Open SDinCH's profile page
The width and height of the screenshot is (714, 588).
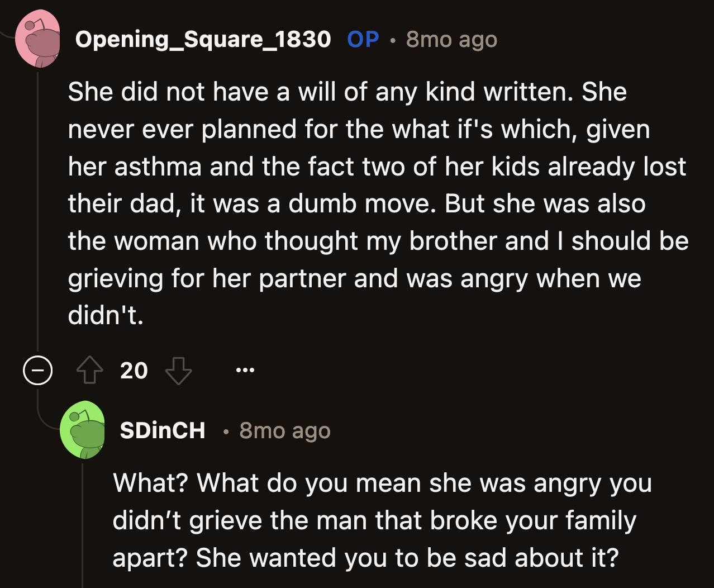pos(162,430)
